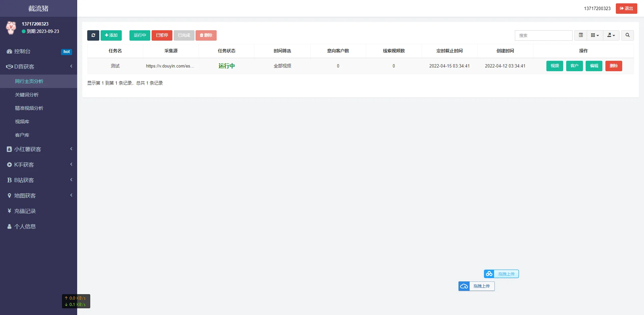
Task: Click the 视频 action button in row
Action: click(554, 66)
